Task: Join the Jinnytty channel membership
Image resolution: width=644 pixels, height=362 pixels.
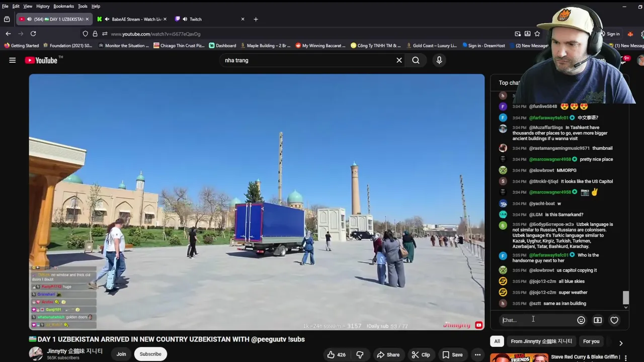Action: click(121, 354)
